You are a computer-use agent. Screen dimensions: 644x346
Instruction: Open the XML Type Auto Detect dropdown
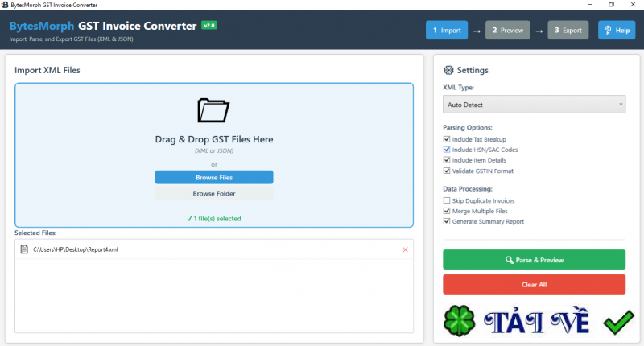pyautogui.click(x=534, y=105)
